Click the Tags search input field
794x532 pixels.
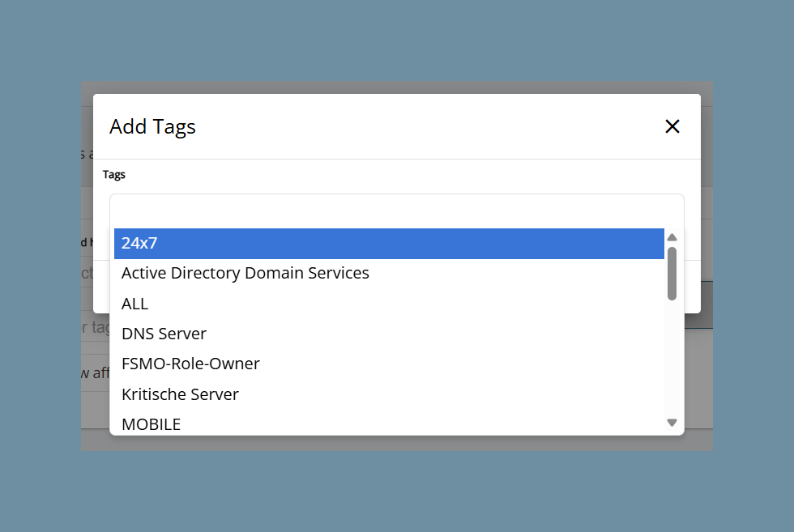396,211
